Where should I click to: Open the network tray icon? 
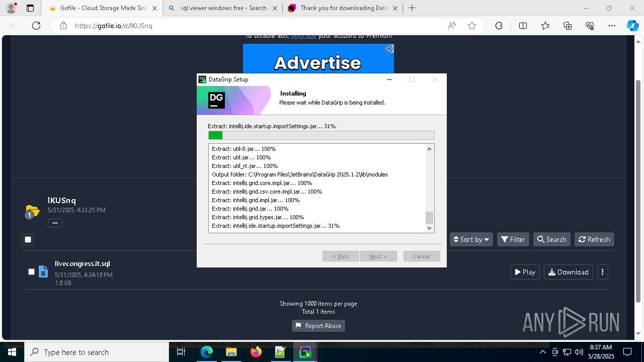[x=567, y=352]
